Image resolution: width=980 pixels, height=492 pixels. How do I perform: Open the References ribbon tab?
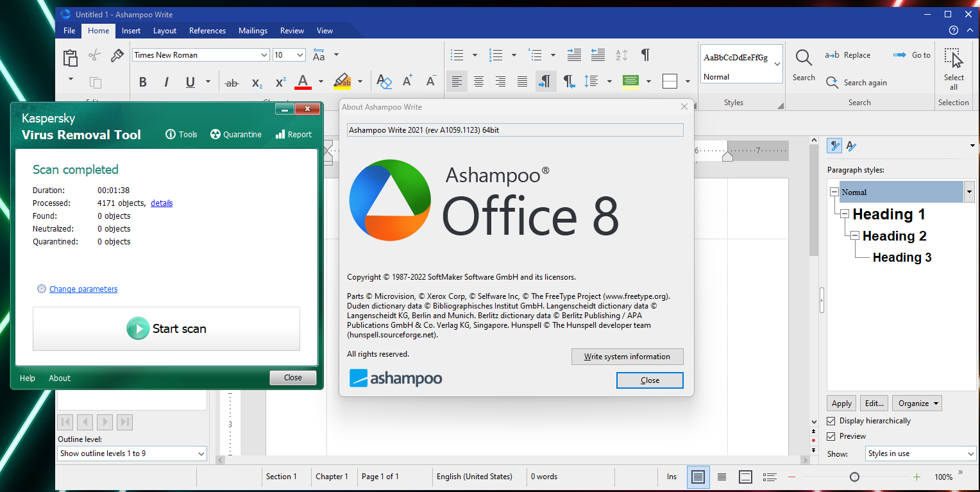[x=207, y=31]
